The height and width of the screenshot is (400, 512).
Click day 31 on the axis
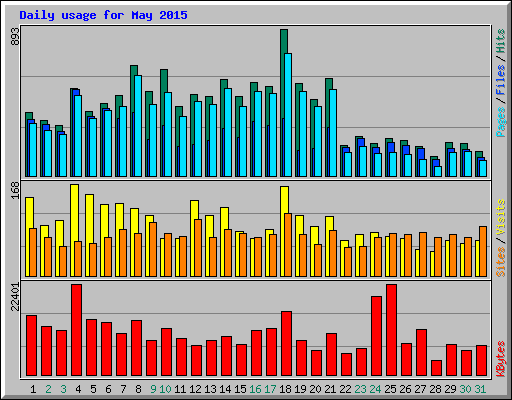(x=480, y=389)
